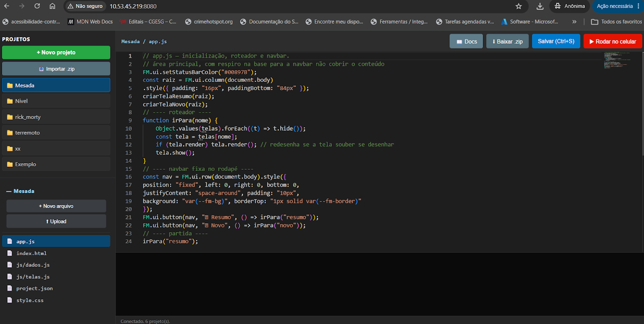Viewport: 644px width, 324px height.
Task: Open the browser downloads icon
Action: pos(540,6)
